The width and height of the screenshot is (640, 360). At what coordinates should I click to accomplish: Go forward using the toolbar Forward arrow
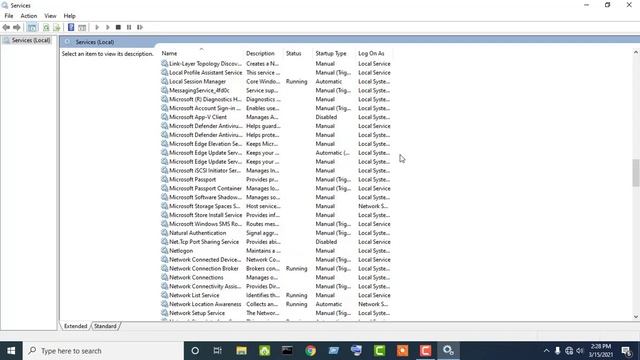(x=17, y=27)
